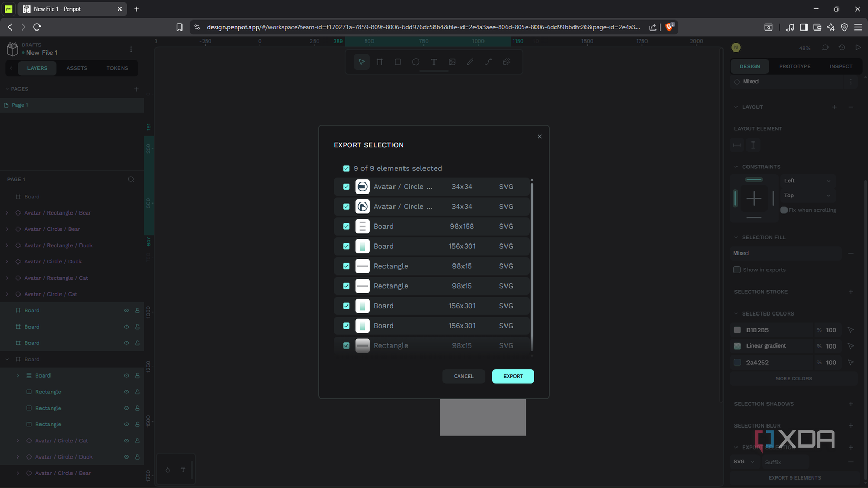The height and width of the screenshot is (488, 868).
Task: Select the Text tool
Action: point(434,62)
